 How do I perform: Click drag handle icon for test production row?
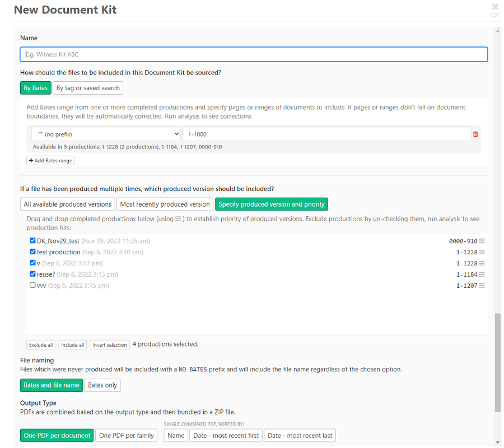(x=482, y=253)
